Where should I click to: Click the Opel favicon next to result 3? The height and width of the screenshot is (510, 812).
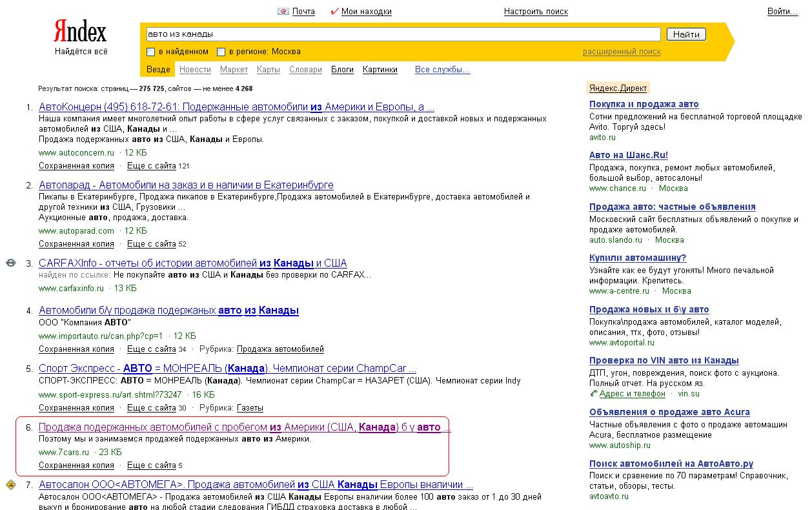click(10, 263)
